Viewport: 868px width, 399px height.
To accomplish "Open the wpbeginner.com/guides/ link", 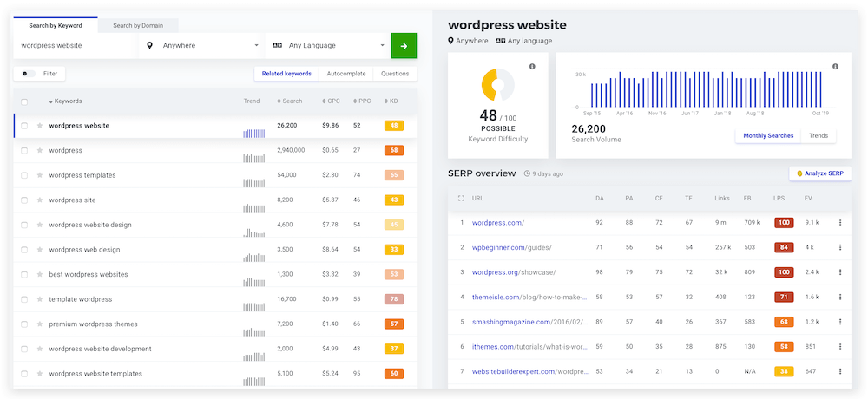I will pyautogui.click(x=511, y=247).
